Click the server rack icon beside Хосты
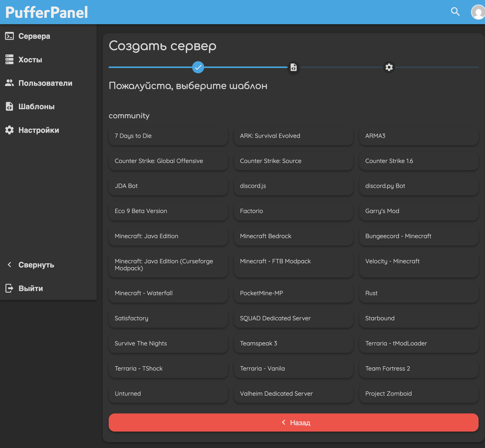The height and width of the screenshot is (448, 485). [x=9, y=59]
